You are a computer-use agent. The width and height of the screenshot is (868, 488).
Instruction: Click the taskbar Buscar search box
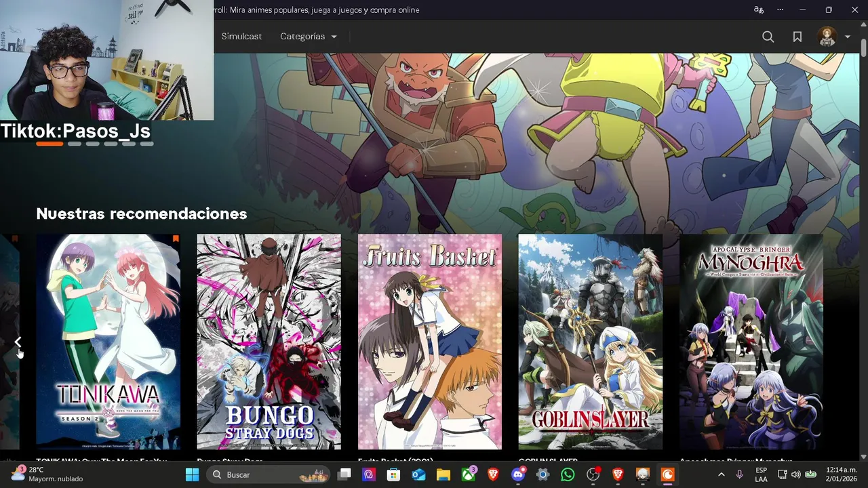click(x=268, y=474)
